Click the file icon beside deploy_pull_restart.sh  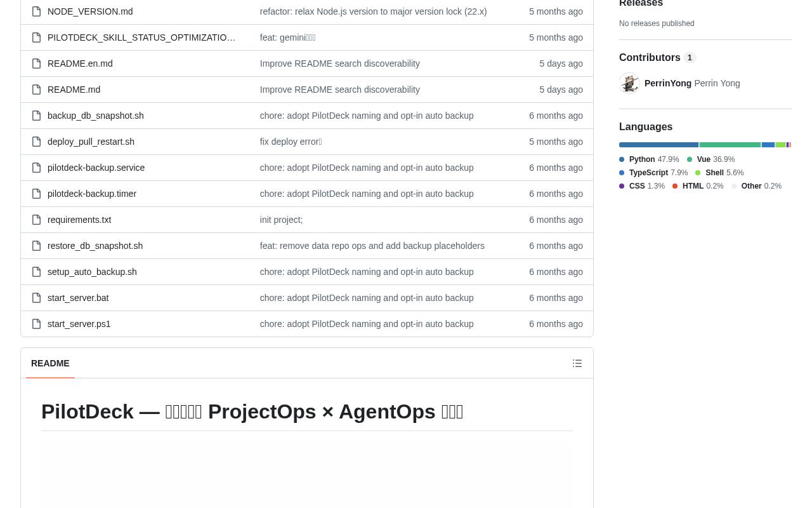click(x=36, y=142)
